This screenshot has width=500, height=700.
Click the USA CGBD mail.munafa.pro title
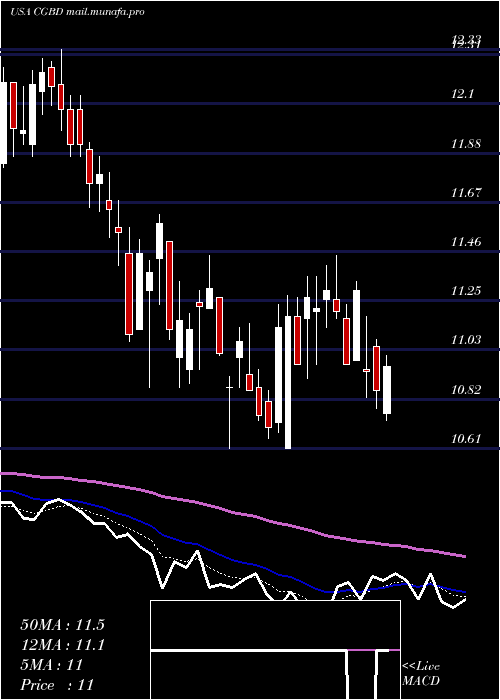77,12
